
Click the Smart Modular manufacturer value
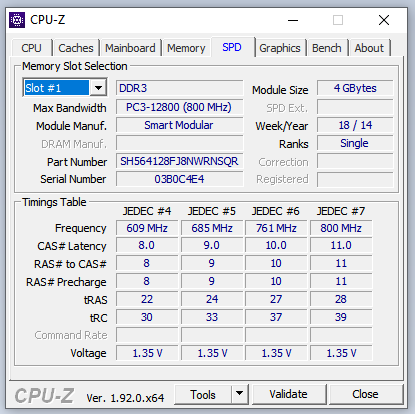[x=179, y=125]
